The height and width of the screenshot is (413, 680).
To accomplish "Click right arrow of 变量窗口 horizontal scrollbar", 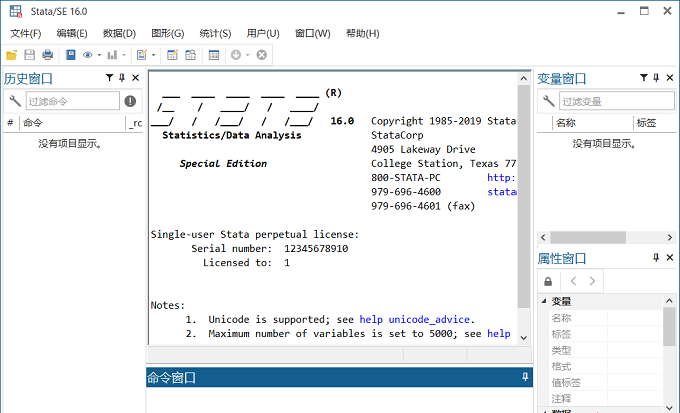I will (670, 237).
